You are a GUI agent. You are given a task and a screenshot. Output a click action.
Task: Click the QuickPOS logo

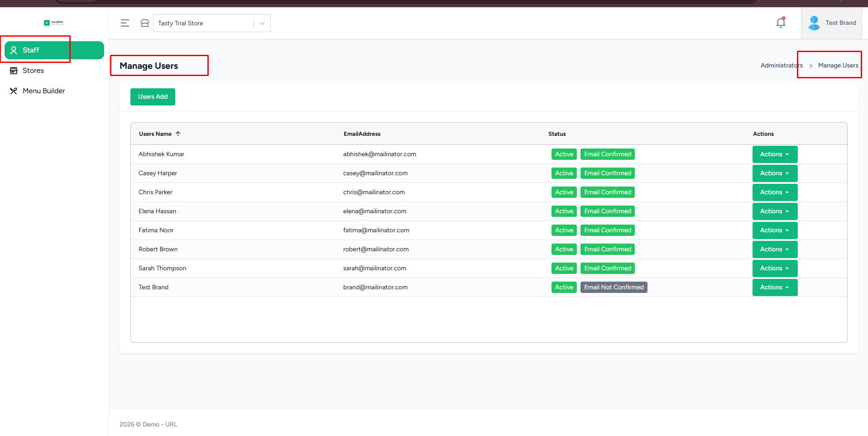(54, 23)
